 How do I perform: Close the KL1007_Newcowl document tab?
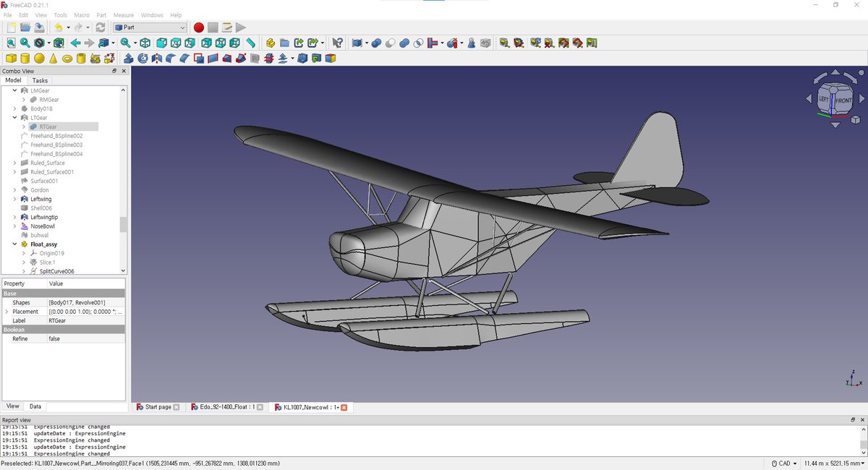(x=344, y=407)
